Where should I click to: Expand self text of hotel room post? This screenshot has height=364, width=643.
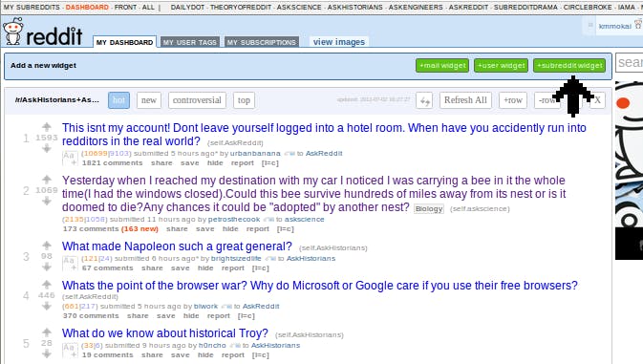tap(70, 159)
